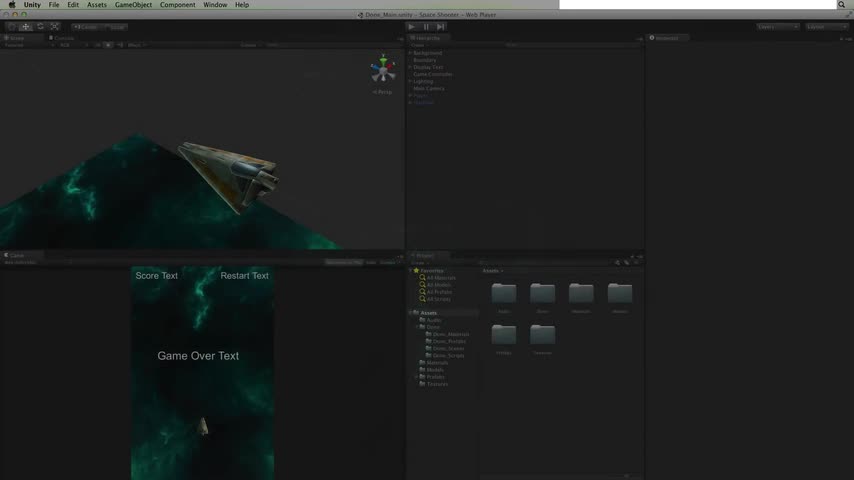854x480 pixels.
Task: Expand Prefabs folder in project tree
Action: [x=417, y=376]
